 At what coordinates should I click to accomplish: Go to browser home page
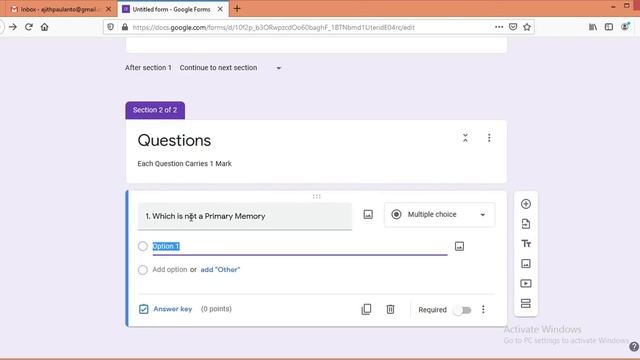pos(44,27)
